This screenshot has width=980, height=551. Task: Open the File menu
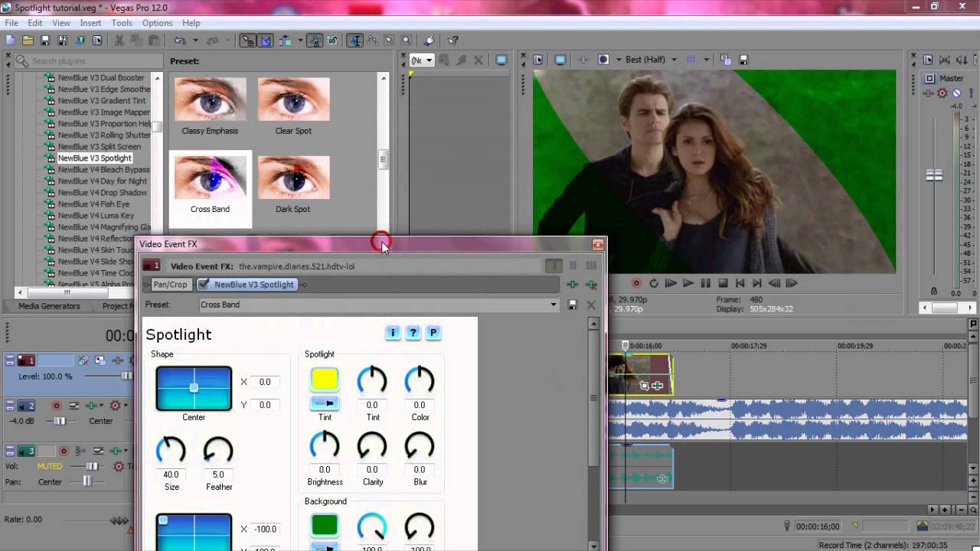click(x=11, y=23)
